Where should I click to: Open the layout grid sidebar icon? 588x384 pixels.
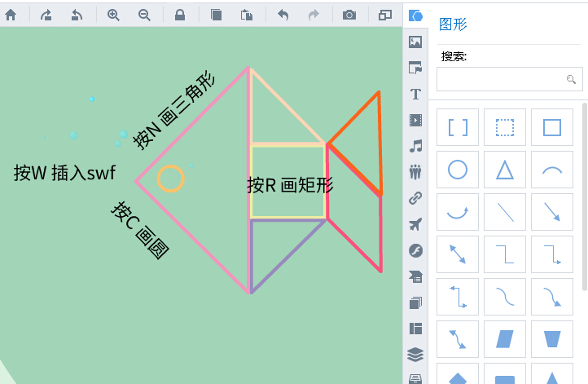click(415, 329)
